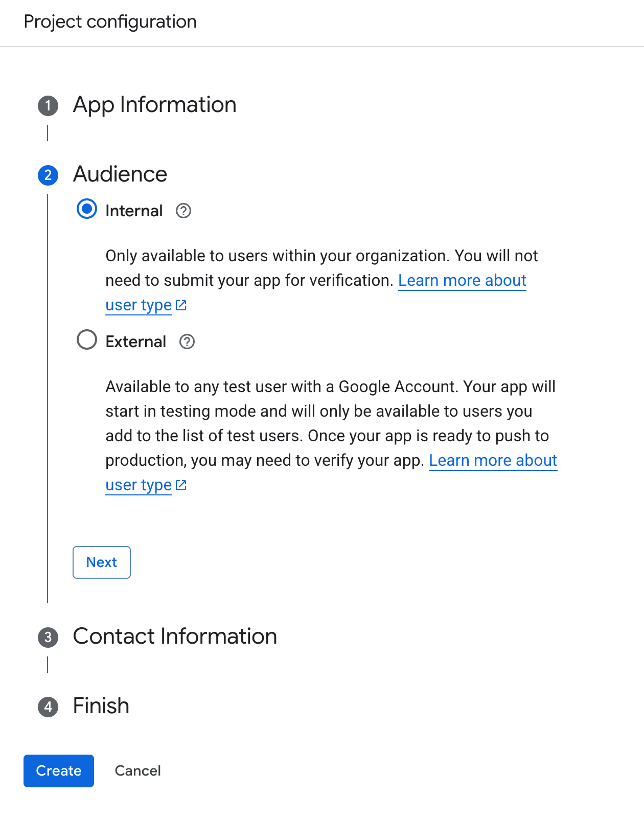The image size is (644, 818).
Task: Click step 4 Finish number icon
Action: [x=48, y=707]
